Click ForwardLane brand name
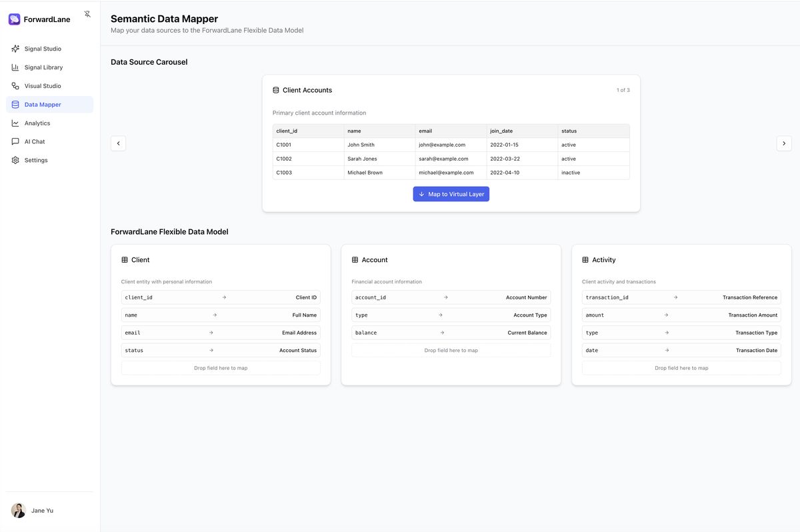This screenshot has width=800, height=532. point(47,19)
